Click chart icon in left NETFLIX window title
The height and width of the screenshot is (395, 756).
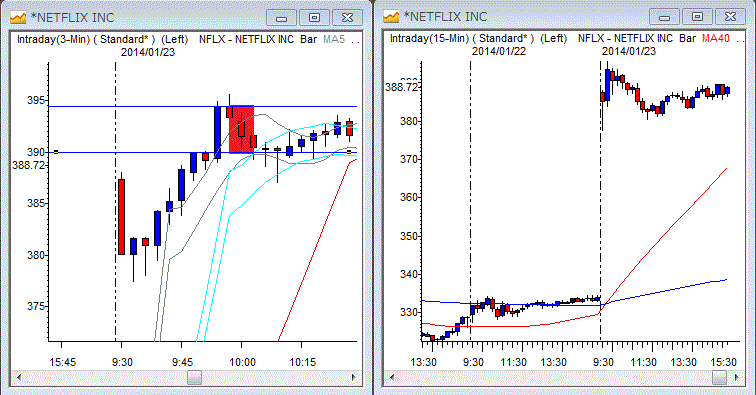coord(18,17)
